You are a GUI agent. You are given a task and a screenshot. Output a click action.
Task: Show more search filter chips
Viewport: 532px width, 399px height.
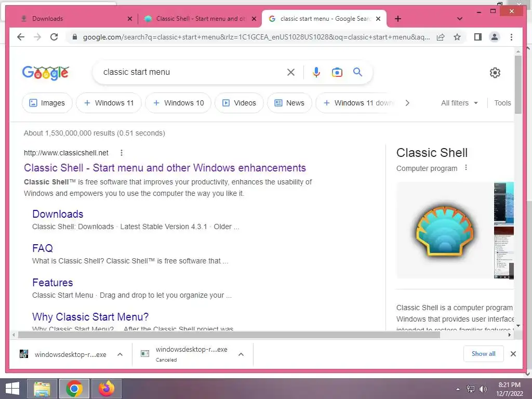click(407, 103)
